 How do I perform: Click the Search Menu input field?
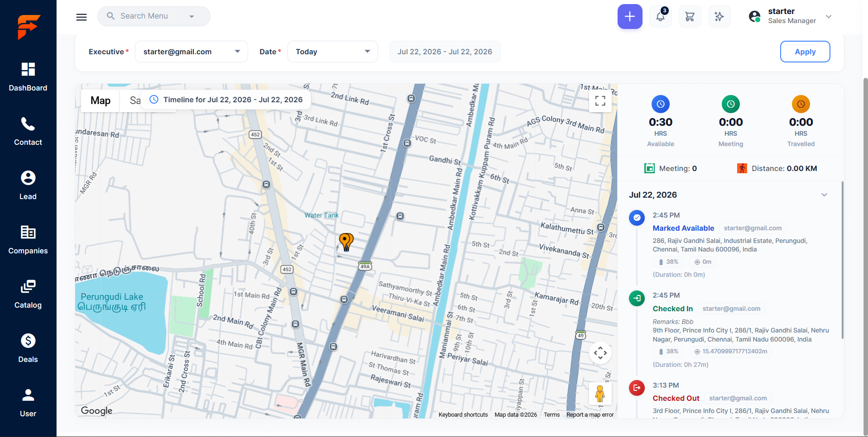tap(154, 16)
